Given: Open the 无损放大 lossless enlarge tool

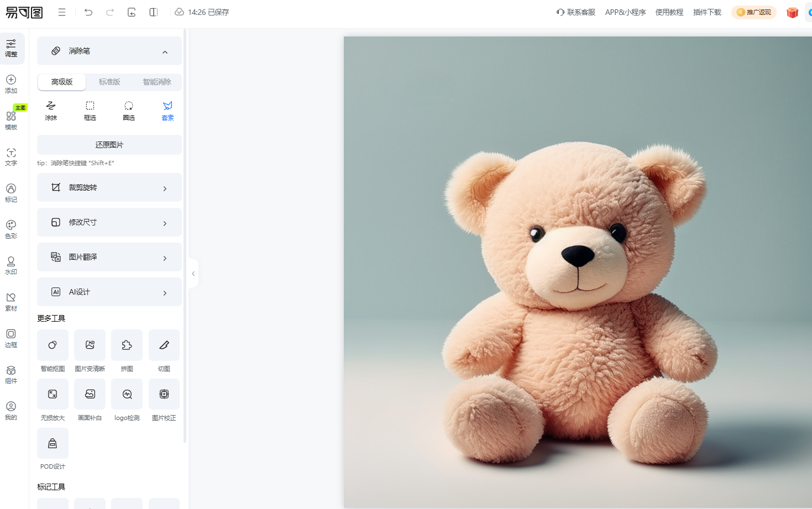Looking at the screenshot, I should (53, 395).
